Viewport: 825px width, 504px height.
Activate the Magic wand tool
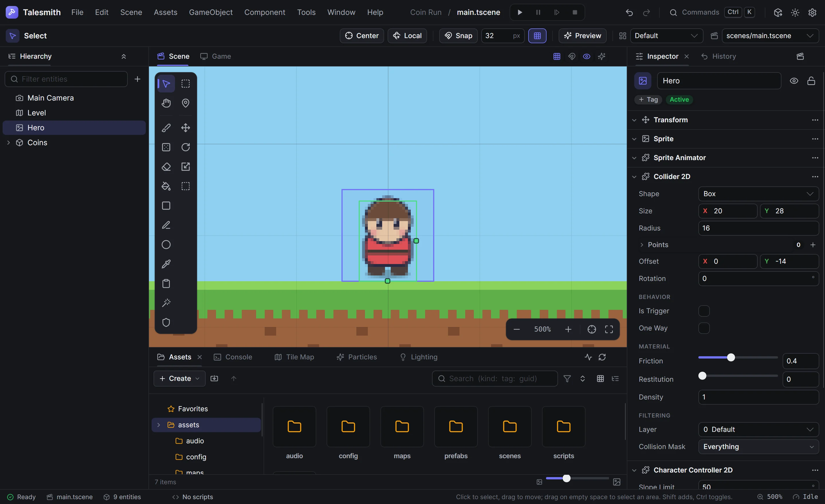click(166, 303)
